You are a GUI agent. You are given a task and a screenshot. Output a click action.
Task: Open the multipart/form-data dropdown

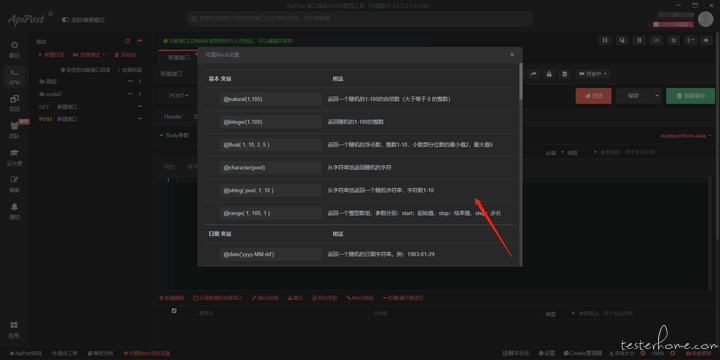click(686, 136)
